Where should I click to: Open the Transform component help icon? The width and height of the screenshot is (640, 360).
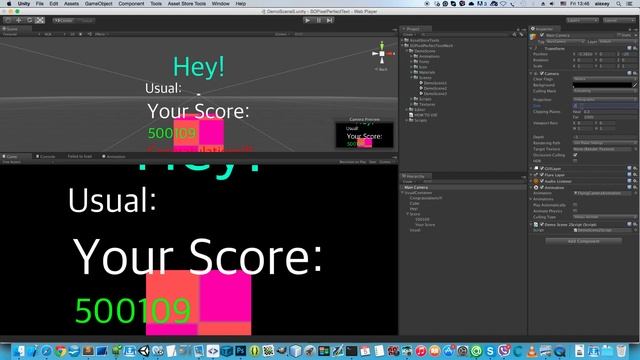click(629, 48)
